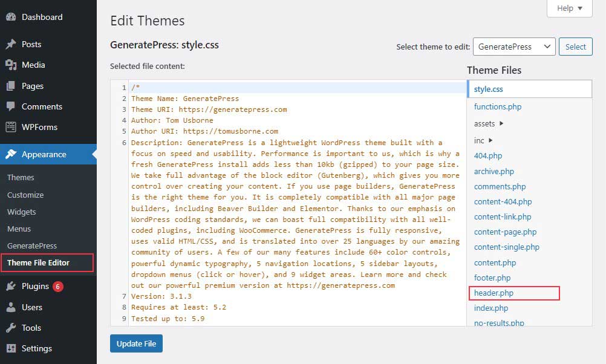Click the WPForms icon
The image size is (606, 364).
pos(11,127)
